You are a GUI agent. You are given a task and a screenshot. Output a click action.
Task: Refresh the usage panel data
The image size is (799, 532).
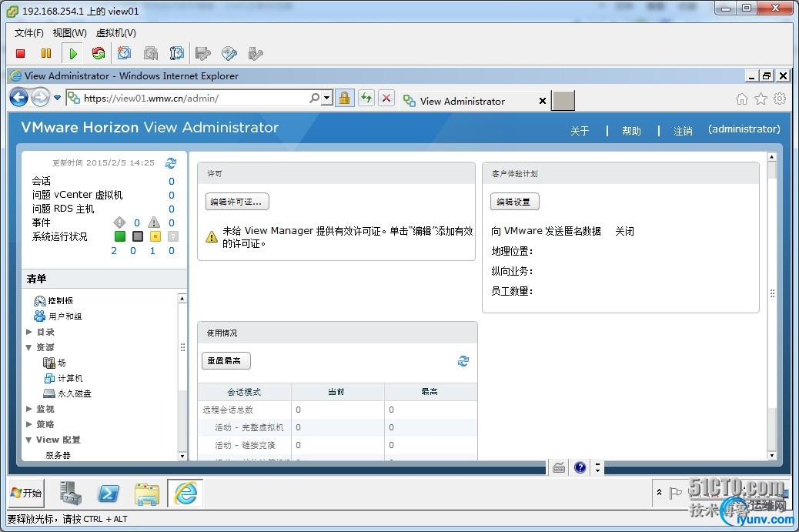[x=463, y=361]
